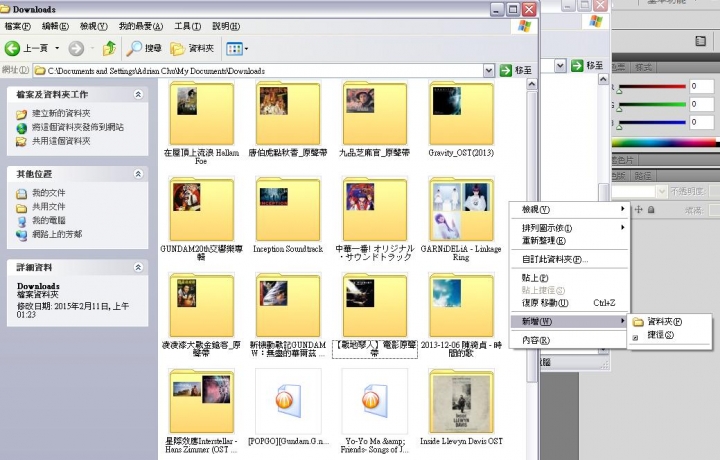Click the red value input field
The height and width of the screenshot is (460, 720).
(x=701, y=86)
